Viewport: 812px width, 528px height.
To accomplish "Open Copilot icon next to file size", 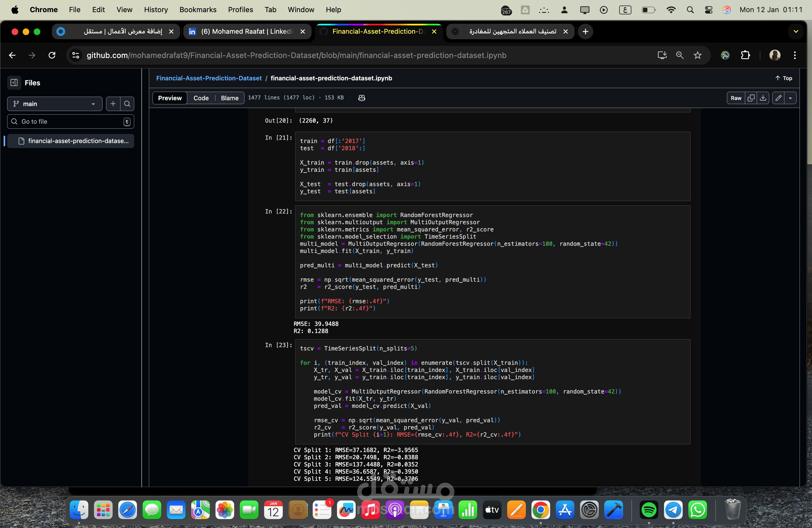I will click(362, 98).
